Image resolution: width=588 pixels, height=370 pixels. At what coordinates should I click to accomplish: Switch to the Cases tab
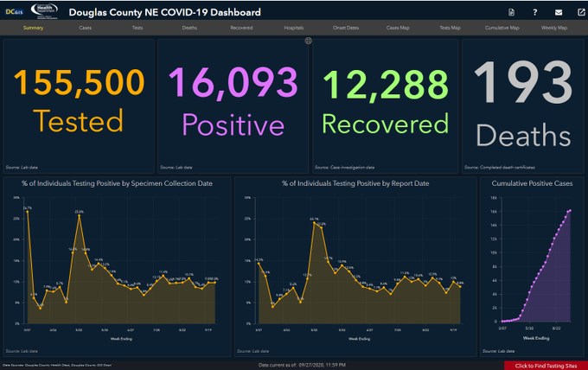[x=85, y=28]
